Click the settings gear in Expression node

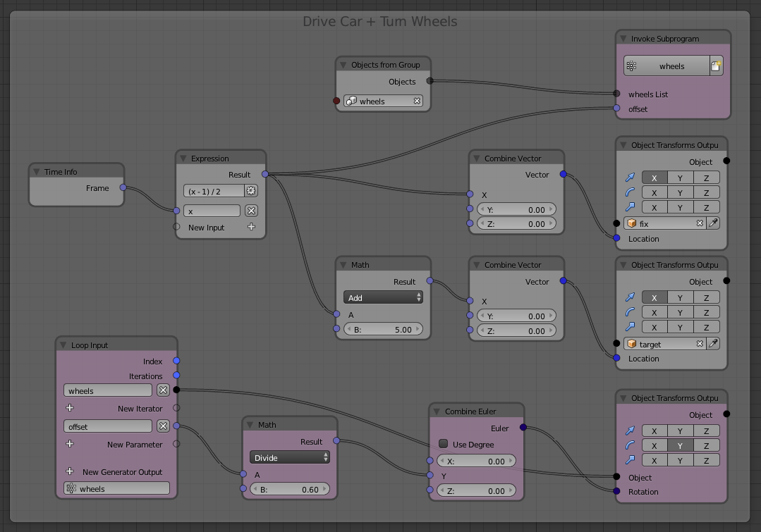click(250, 191)
